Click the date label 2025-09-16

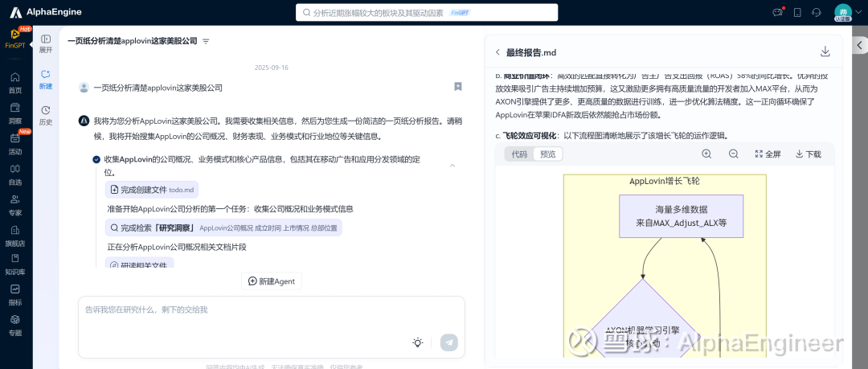tap(272, 68)
